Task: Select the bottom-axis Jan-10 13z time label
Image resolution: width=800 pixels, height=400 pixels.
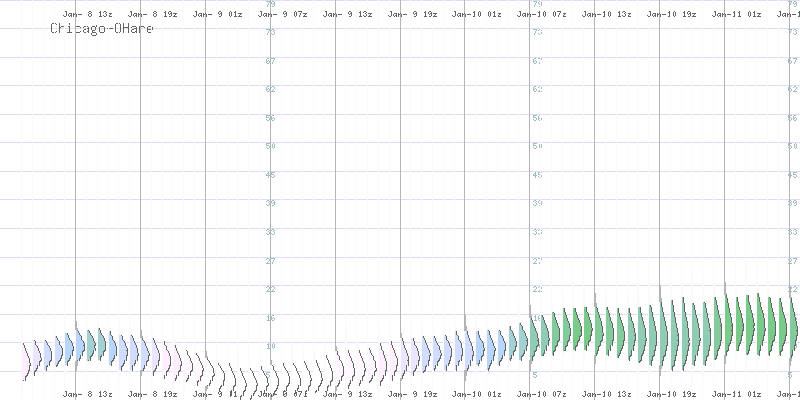Action: coord(608,394)
